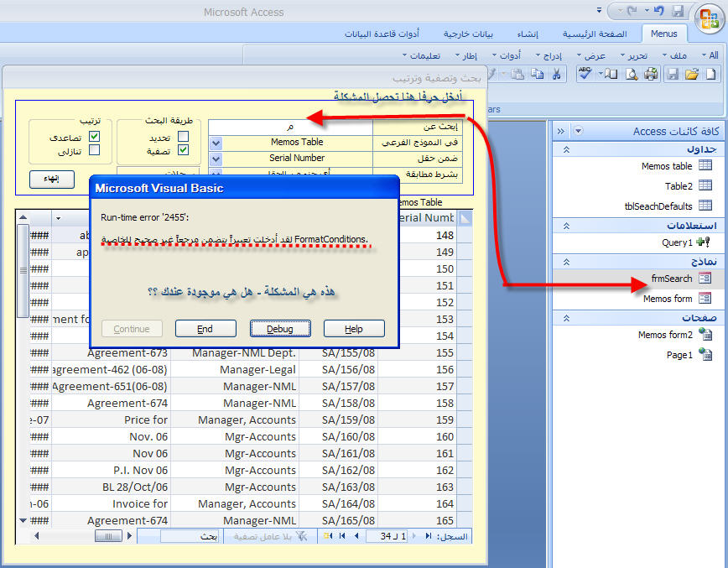
Task: Click the Spelling ABC check icon
Action: (585, 73)
